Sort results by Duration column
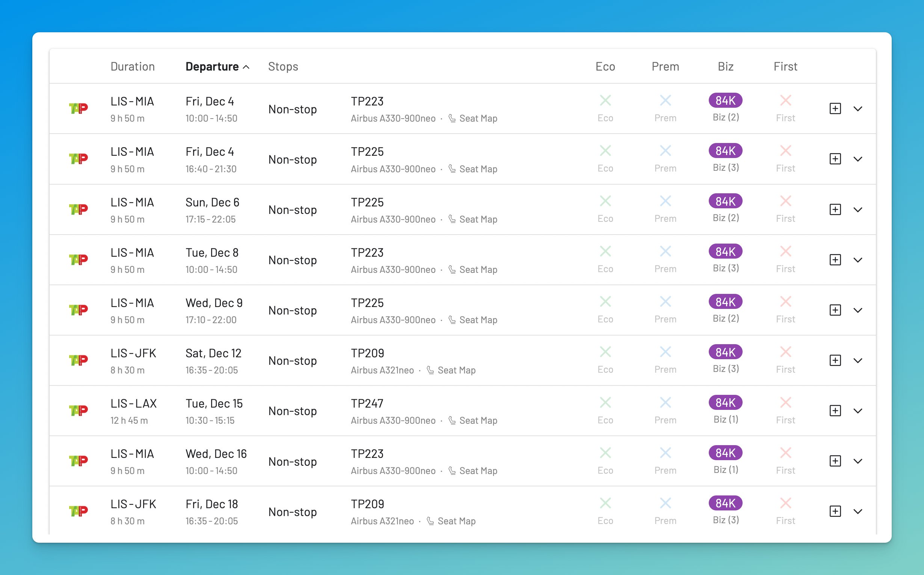 [x=133, y=66]
